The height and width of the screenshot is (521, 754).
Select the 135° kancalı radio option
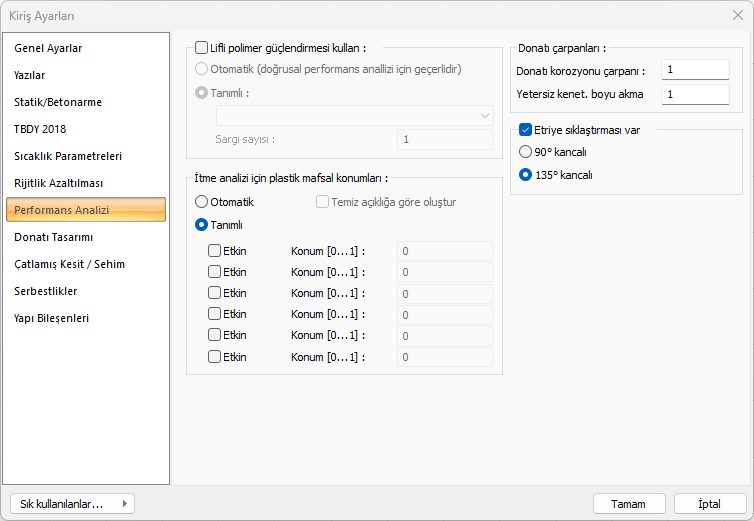pos(526,174)
